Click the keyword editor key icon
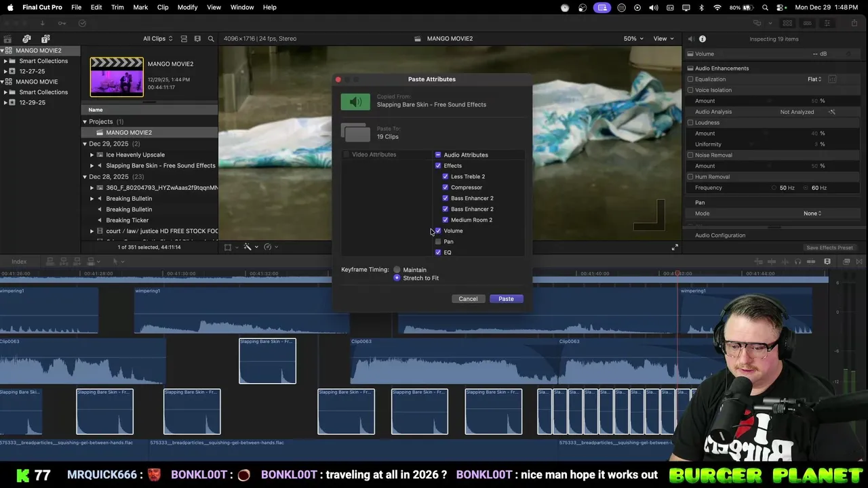The height and width of the screenshot is (488, 868). (62, 23)
